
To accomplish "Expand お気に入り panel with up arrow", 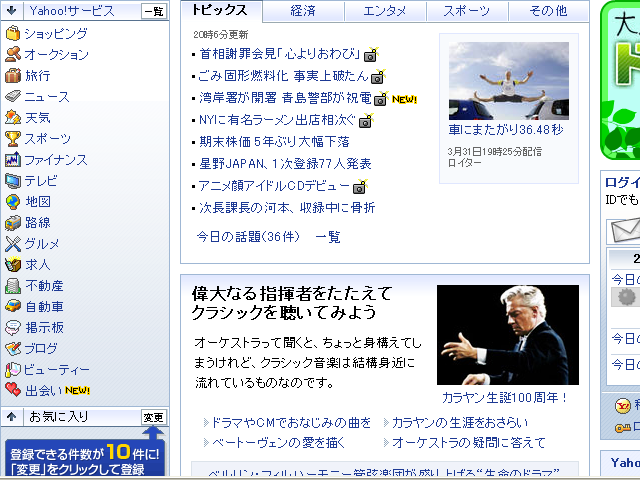I will [11, 417].
